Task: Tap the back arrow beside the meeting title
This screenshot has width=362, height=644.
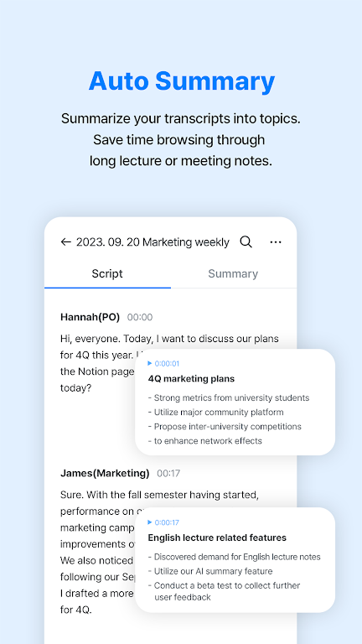Action: point(65,241)
